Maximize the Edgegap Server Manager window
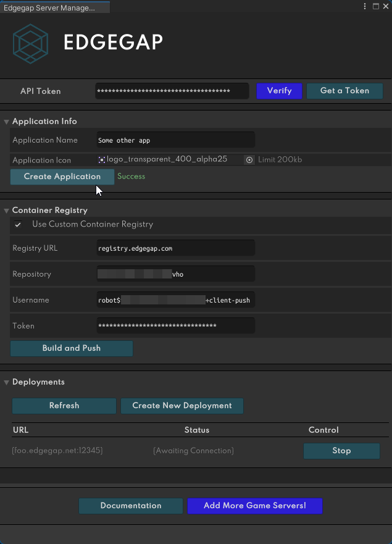 tap(376, 6)
